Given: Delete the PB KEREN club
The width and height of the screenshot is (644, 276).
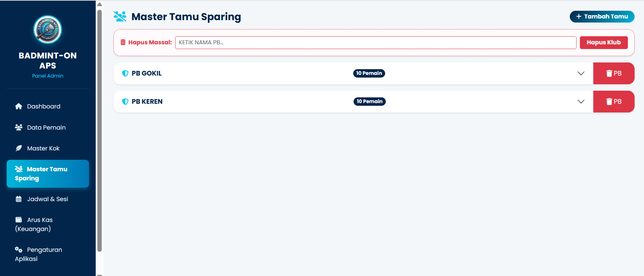Looking at the screenshot, I should [614, 101].
